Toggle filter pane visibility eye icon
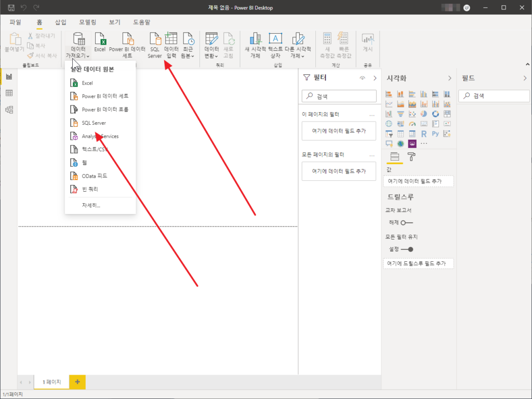The image size is (532, 399). tap(362, 77)
